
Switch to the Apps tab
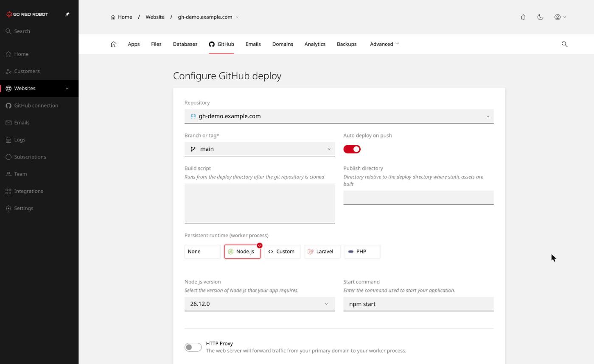pos(134,44)
